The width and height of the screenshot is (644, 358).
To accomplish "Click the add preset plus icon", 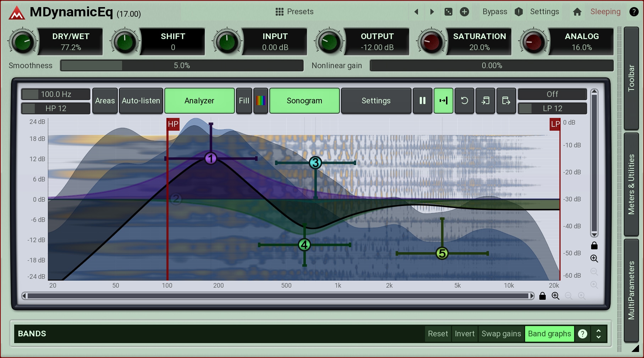I will click(x=464, y=12).
